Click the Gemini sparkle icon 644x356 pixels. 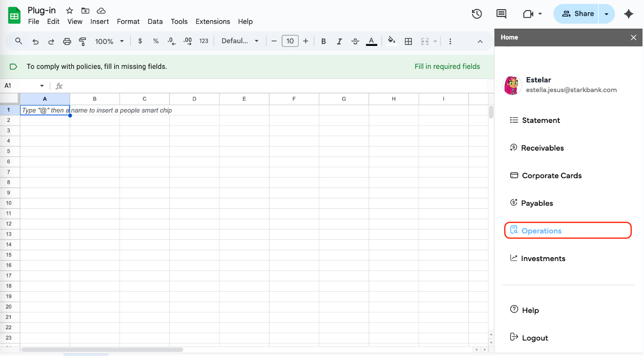coord(628,14)
